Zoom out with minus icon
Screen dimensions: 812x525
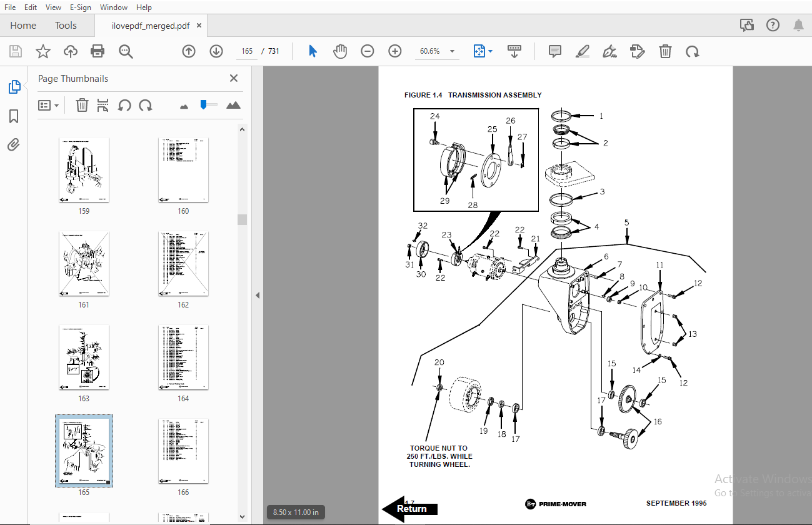click(368, 51)
